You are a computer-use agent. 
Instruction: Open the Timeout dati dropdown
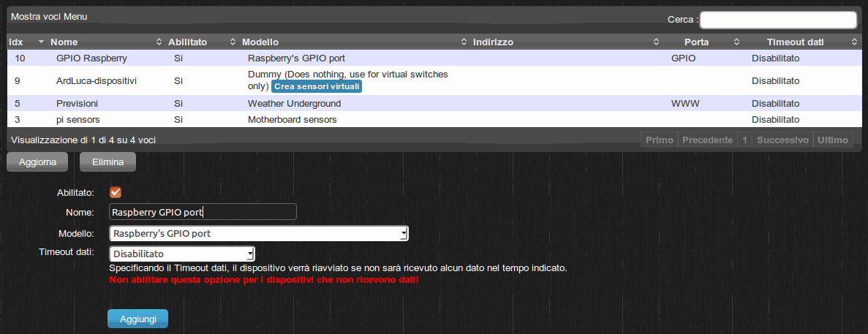coord(182,254)
